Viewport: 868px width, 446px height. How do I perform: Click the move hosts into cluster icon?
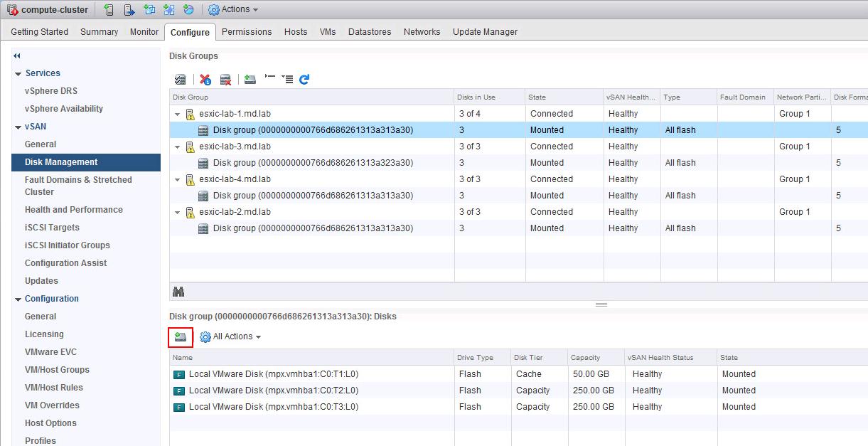pyautogui.click(x=129, y=9)
